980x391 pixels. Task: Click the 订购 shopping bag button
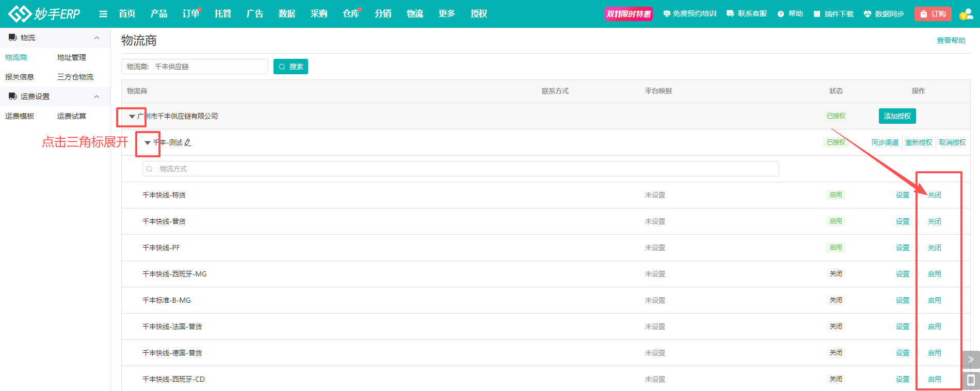click(x=933, y=14)
